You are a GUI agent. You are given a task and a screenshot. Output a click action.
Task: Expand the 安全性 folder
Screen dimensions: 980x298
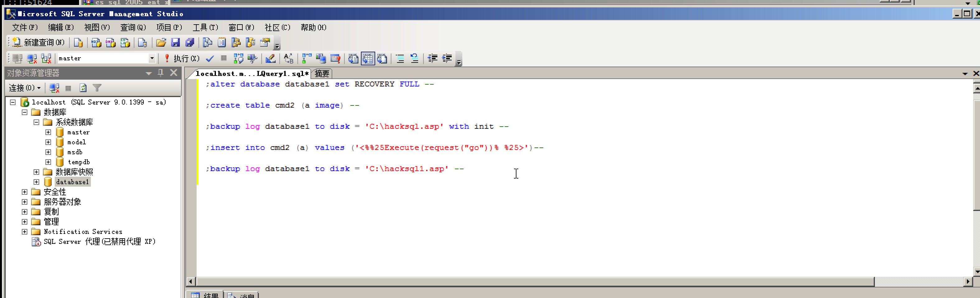tap(24, 192)
